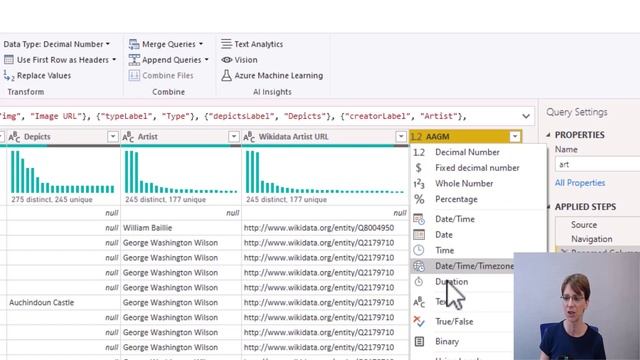Click the Text Analytics button
Image resolution: width=640 pixels, height=360 pixels.
(252, 44)
